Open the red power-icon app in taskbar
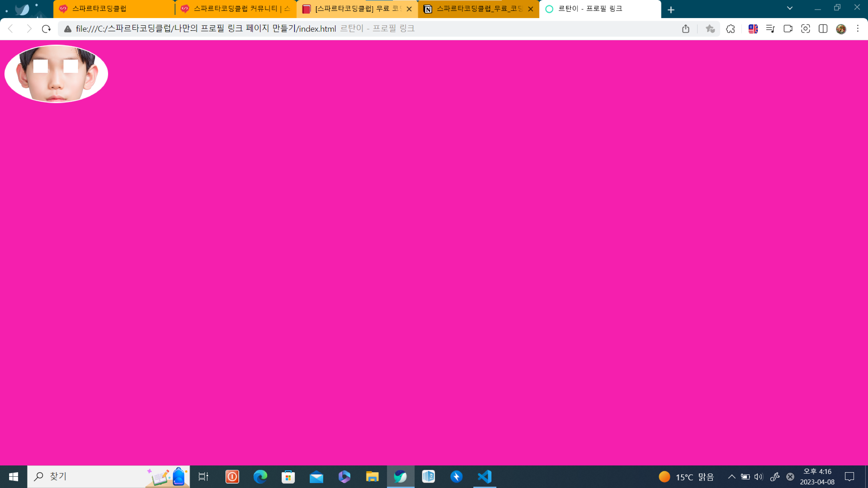This screenshot has height=488, width=868. coord(232,477)
